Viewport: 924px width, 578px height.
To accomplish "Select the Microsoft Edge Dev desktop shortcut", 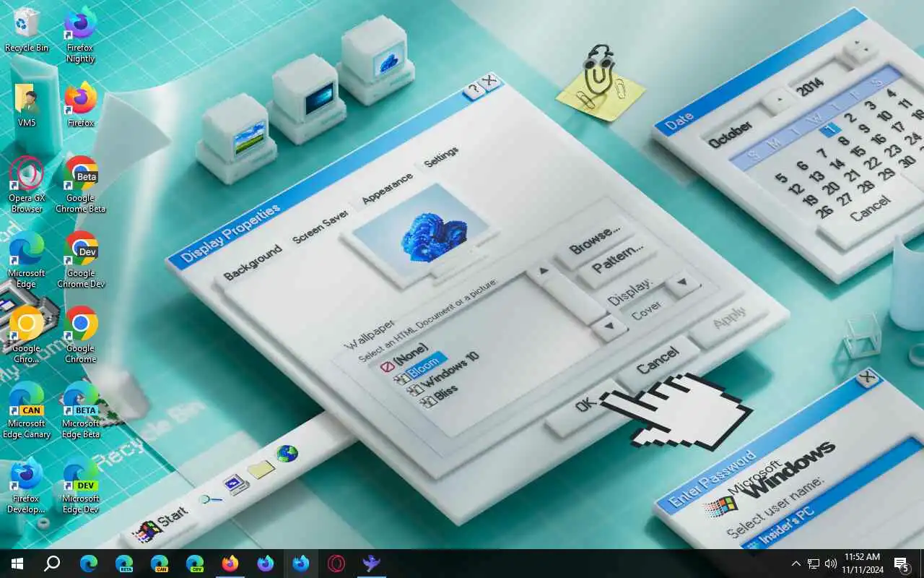I will point(81,486).
